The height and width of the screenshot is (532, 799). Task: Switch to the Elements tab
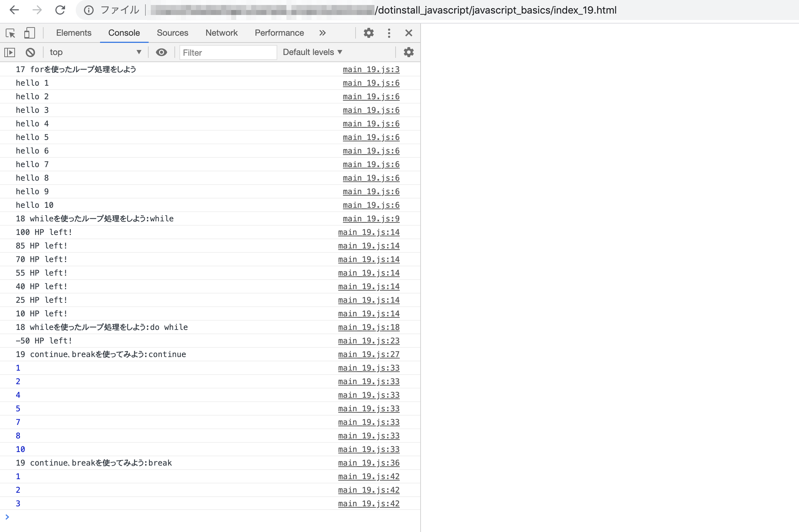74,33
